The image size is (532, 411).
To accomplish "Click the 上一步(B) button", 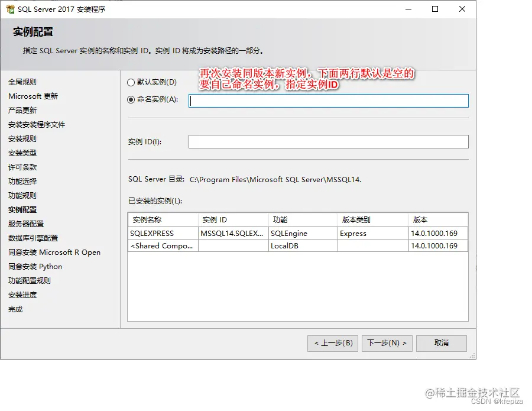I will (332, 343).
